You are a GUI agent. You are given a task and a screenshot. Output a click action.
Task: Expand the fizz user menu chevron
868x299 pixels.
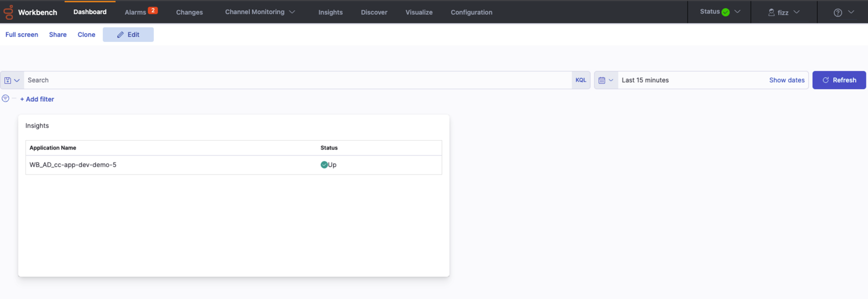click(x=796, y=12)
